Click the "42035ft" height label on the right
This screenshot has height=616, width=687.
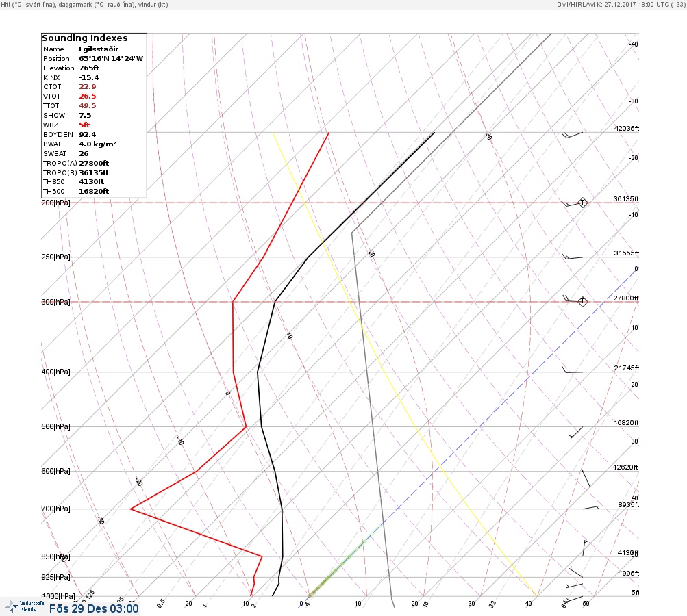coord(626,128)
